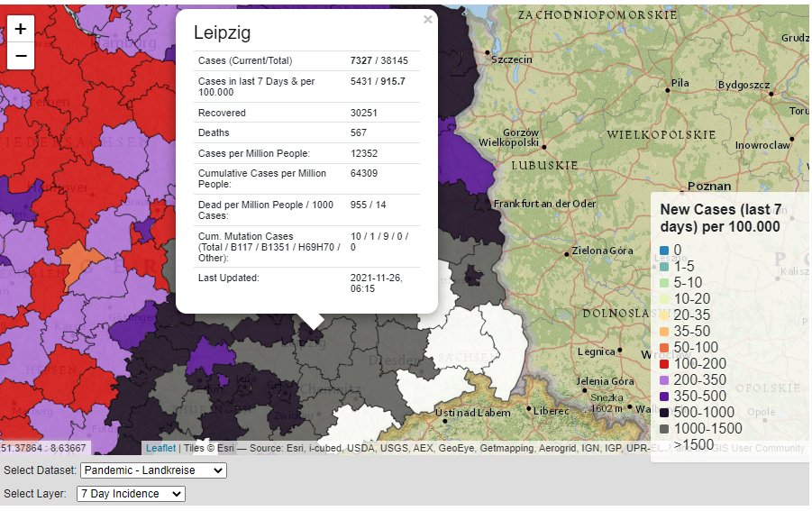This screenshot has height=511, width=812.
Task: Click the 1-5 legend swatch
Action: [664, 267]
